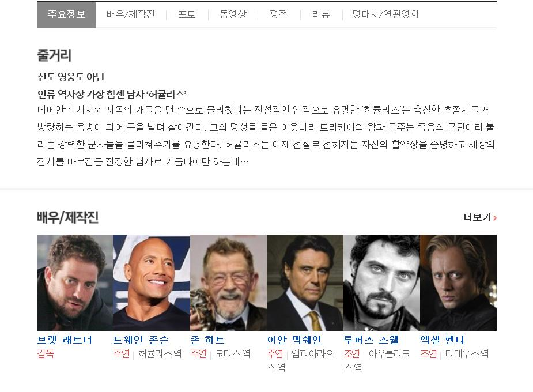Select 이안 맥쉐인's portrait thumbnail

click(305, 282)
